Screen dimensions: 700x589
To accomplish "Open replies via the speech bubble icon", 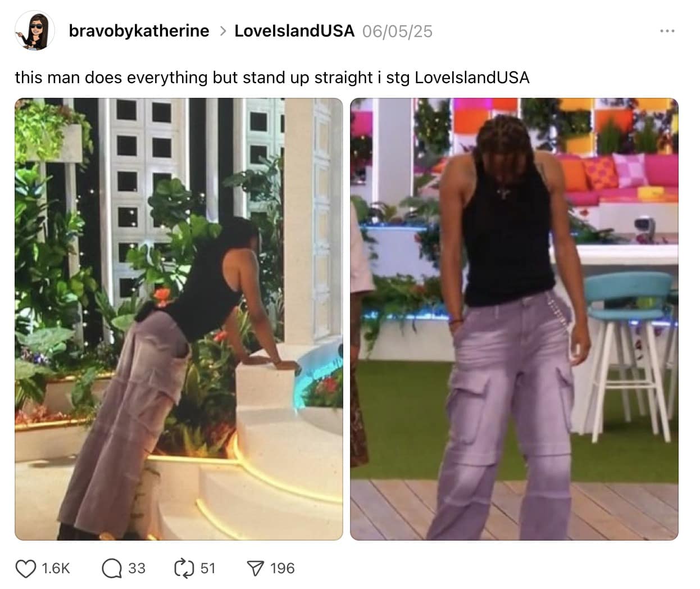I will pos(112,568).
